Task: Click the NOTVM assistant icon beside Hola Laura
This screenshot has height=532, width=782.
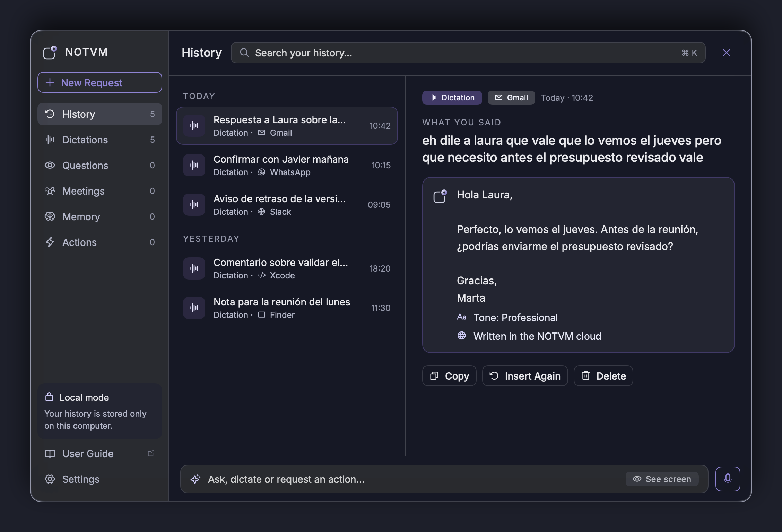Action: pyautogui.click(x=440, y=196)
